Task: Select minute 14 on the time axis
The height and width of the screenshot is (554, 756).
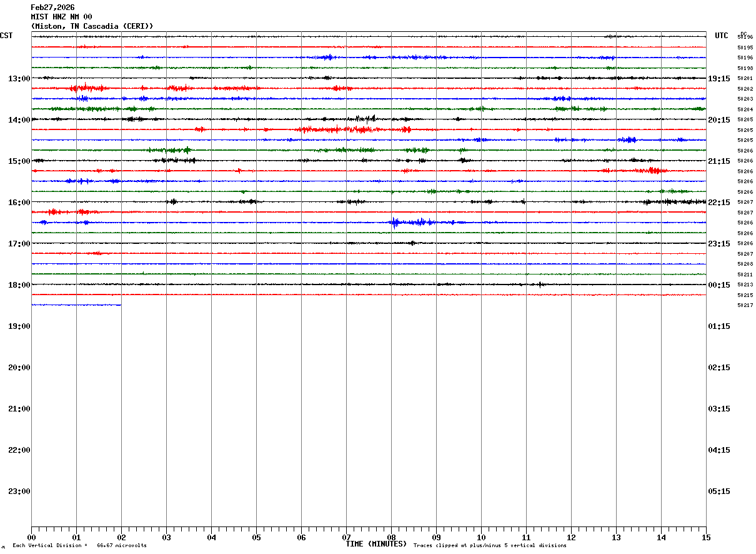Action: [x=661, y=537]
